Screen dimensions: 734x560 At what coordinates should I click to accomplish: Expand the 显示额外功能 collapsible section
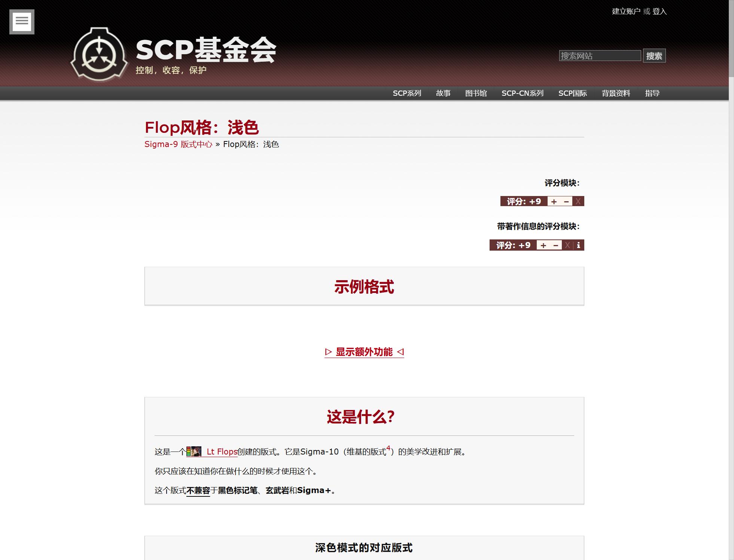pyautogui.click(x=364, y=352)
